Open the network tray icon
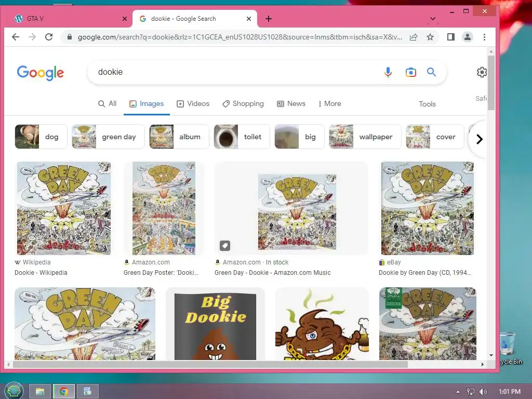 click(471, 392)
